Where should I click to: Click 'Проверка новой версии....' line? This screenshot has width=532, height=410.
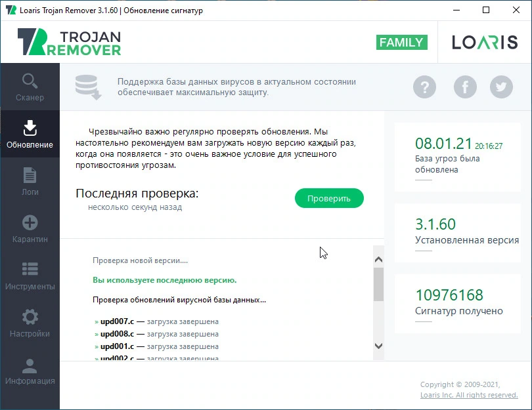140,260
